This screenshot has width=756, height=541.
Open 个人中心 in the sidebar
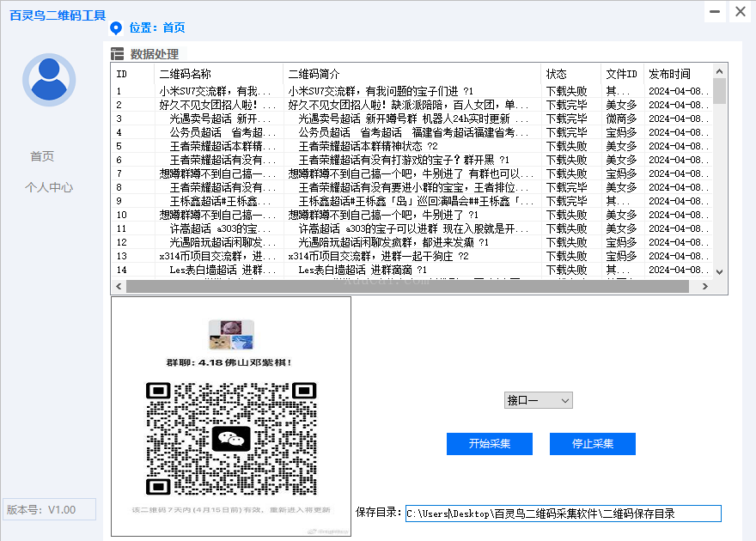click(49, 187)
